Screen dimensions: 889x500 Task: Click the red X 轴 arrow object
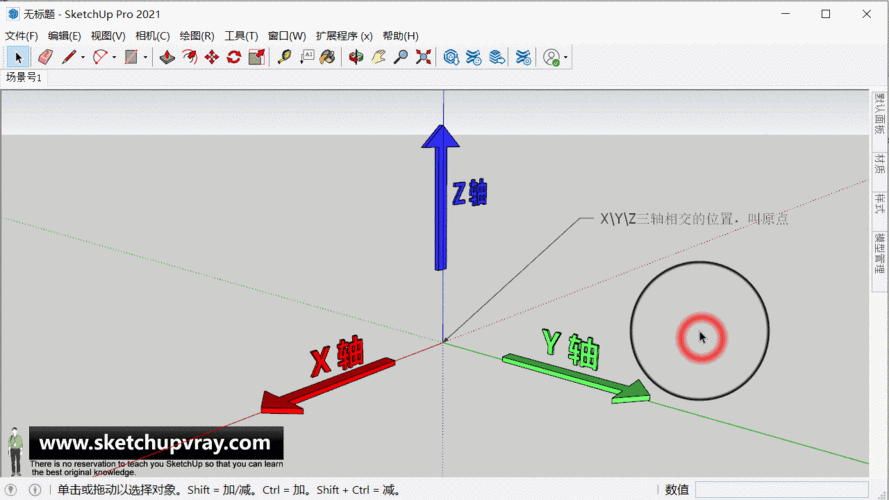(328, 385)
